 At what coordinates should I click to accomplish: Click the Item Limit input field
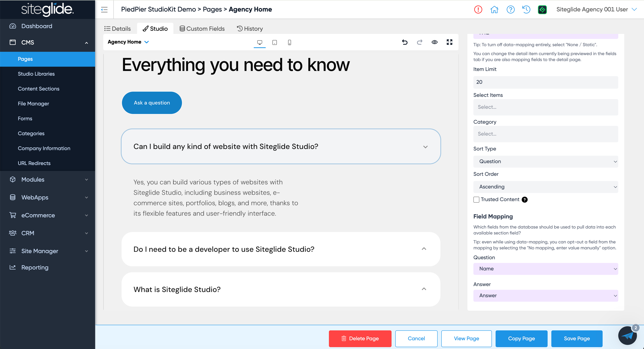pyautogui.click(x=546, y=82)
